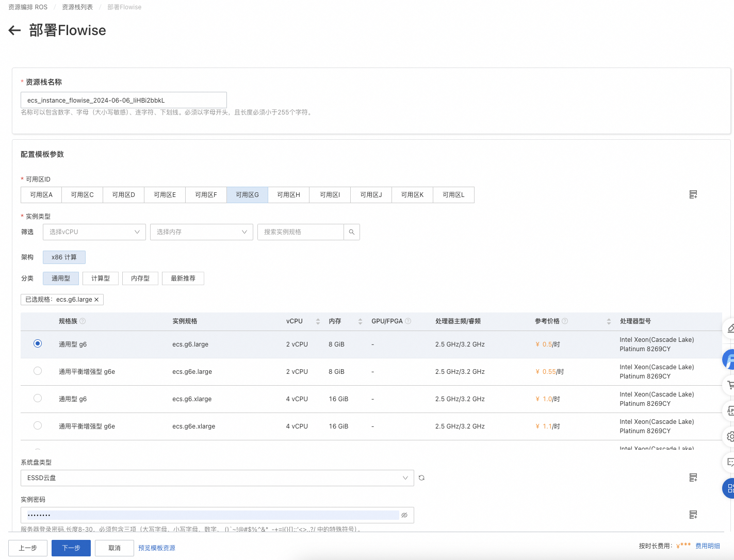Open the 选择vCPU filter dropdown
The width and height of the screenshot is (734, 560).
tap(94, 232)
